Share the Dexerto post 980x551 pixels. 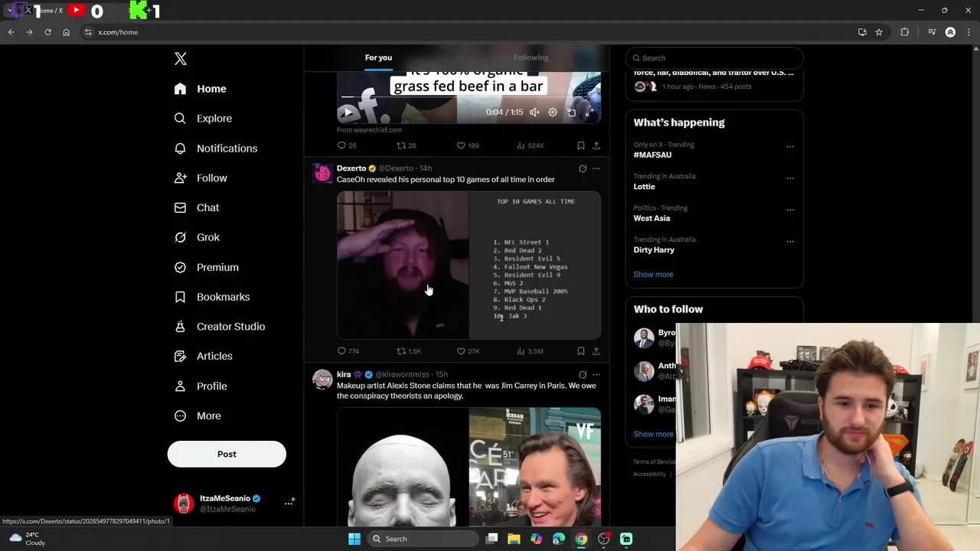[596, 351]
